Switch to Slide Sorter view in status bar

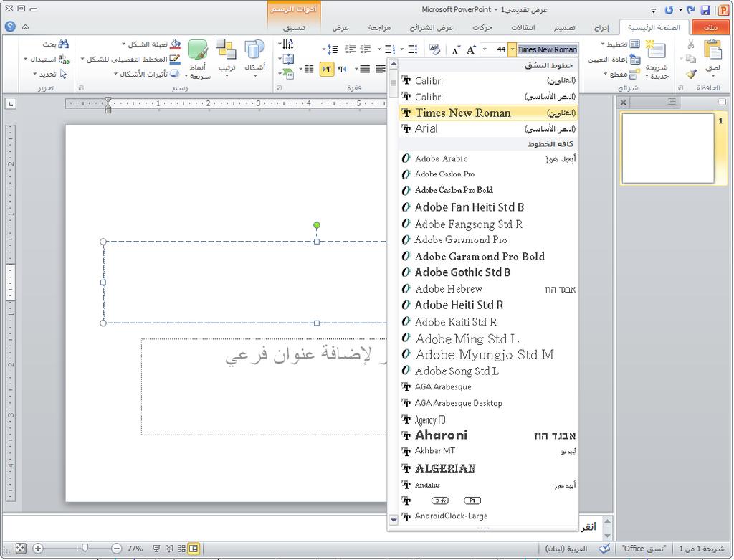(181, 549)
